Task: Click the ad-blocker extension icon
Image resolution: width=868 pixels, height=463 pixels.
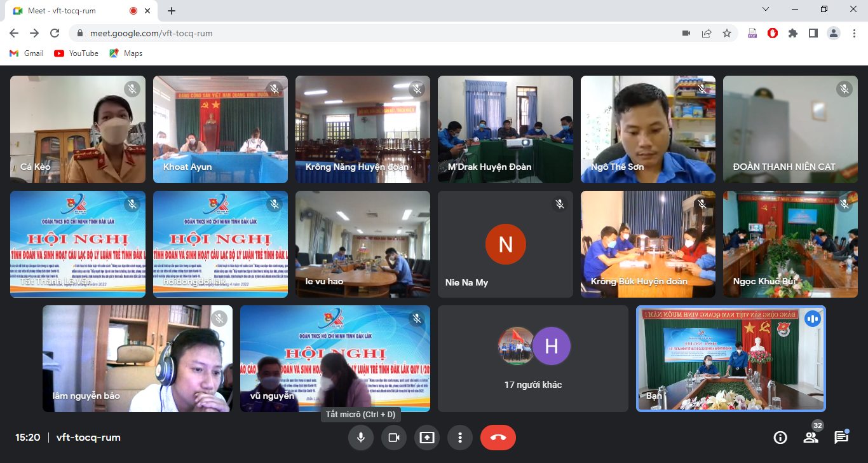Action: tap(771, 32)
